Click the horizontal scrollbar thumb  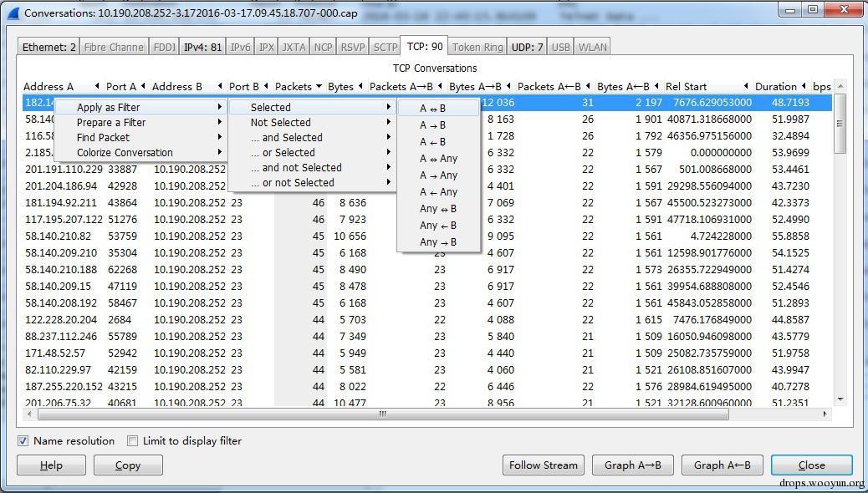pos(382,414)
